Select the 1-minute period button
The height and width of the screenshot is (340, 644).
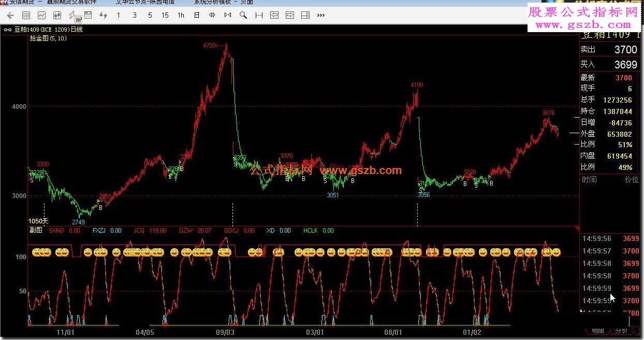pos(119,16)
